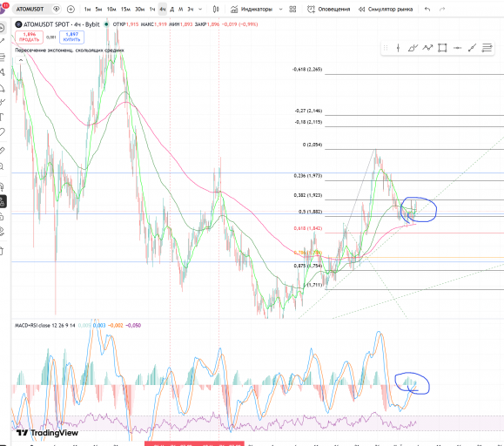Select horizontal line tool in floating toolbar
This screenshot has height=446, width=504.
pyautogui.click(x=457, y=48)
